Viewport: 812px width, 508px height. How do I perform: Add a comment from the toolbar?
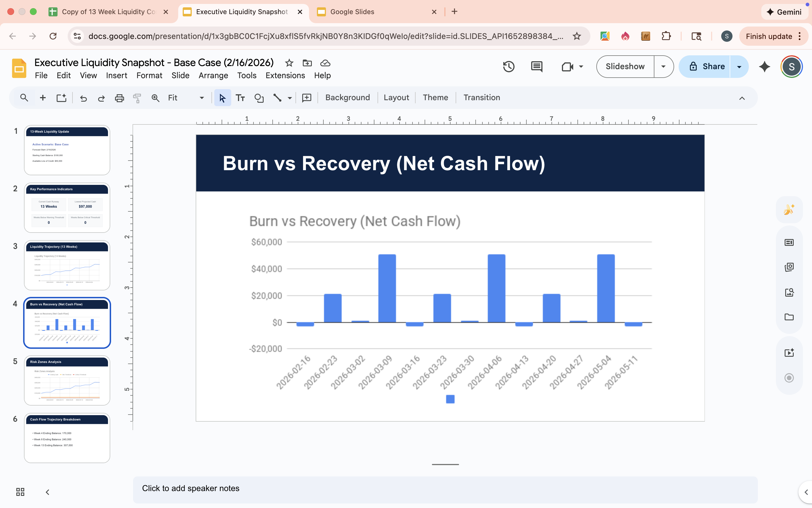tap(307, 98)
